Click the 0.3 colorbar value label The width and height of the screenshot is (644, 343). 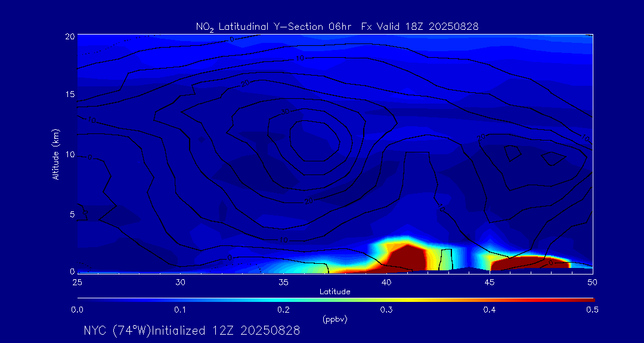(x=386, y=310)
